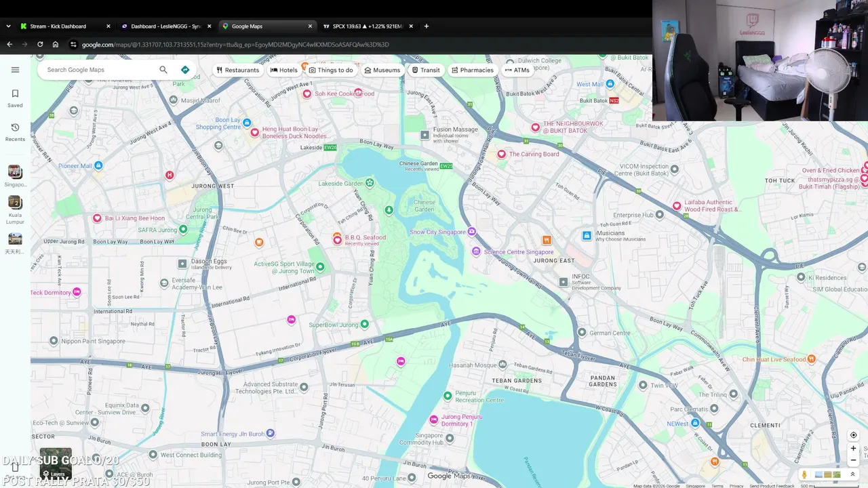The image size is (868, 488).
Task: Close the Google Maps browser tab
Action: (x=311, y=26)
